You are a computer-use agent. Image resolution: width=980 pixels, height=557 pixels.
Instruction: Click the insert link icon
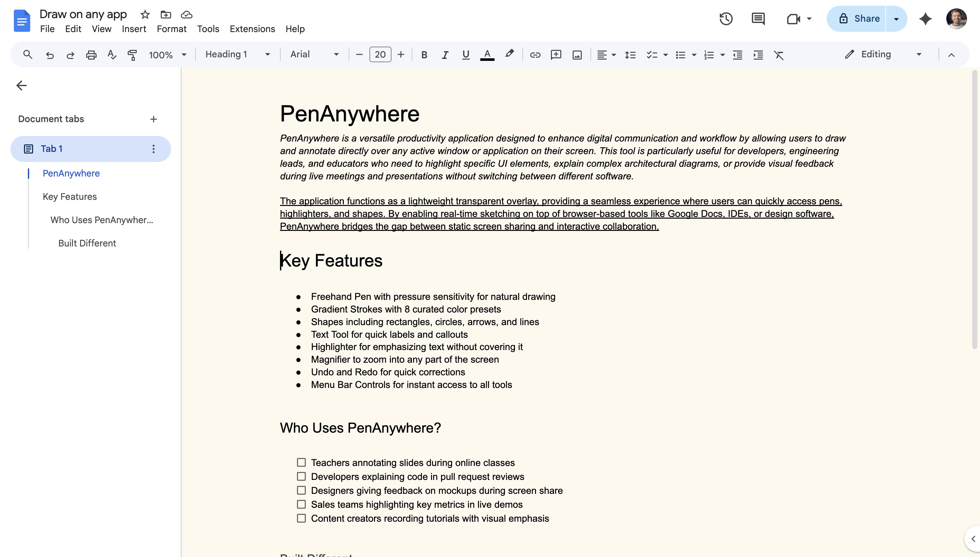pyautogui.click(x=535, y=55)
